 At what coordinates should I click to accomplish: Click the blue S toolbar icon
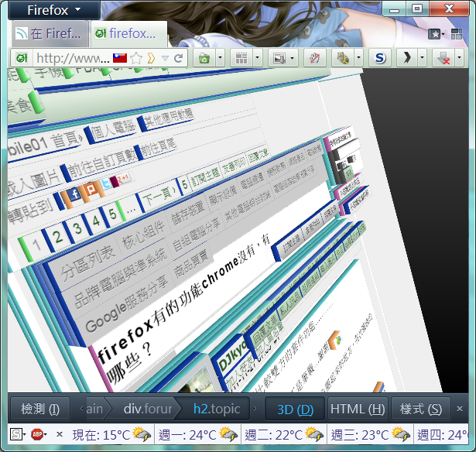pyautogui.click(x=380, y=58)
